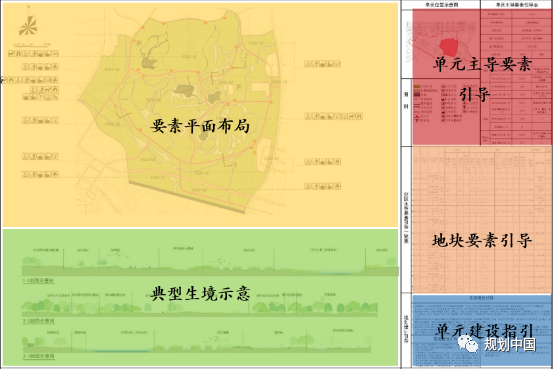Click the 典型生境示意 overlay label
Image resolution: width=554 pixels, height=369 pixels.
pyautogui.click(x=200, y=293)
